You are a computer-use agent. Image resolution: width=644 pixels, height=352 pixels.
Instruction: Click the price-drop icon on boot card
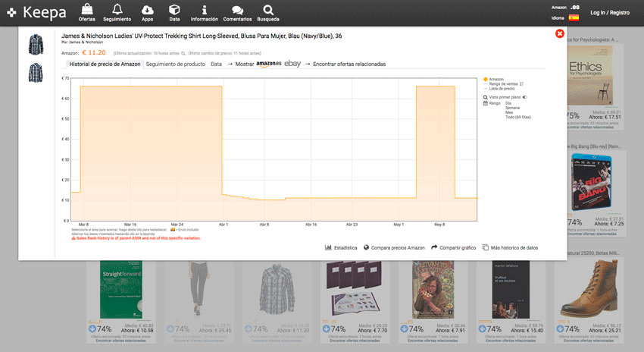tap(560, 329)
